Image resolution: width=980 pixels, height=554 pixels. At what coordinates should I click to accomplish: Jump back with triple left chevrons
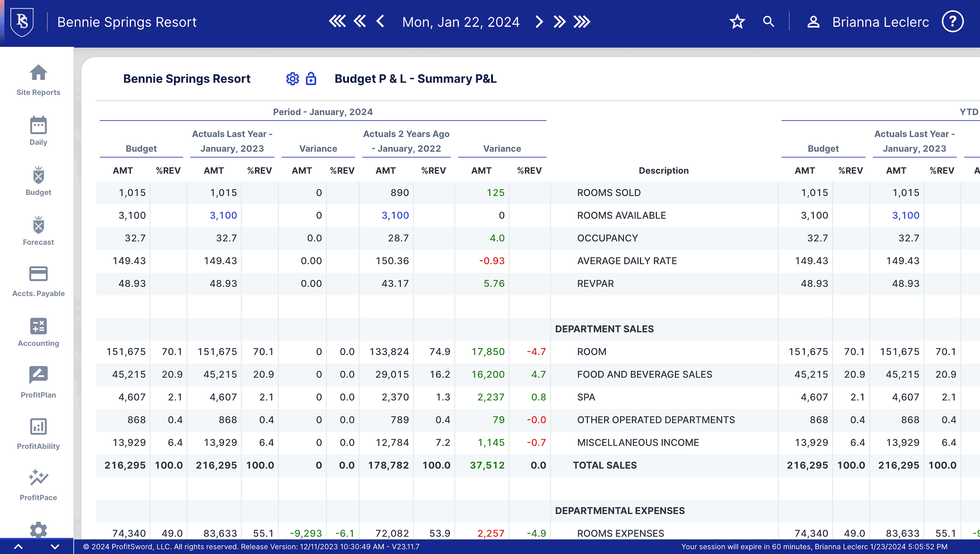pos(337,22)
